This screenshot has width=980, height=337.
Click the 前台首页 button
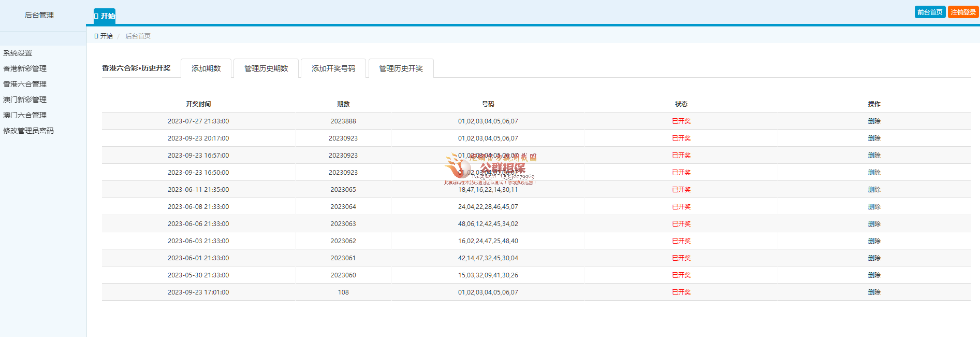[x=930, y=12]
